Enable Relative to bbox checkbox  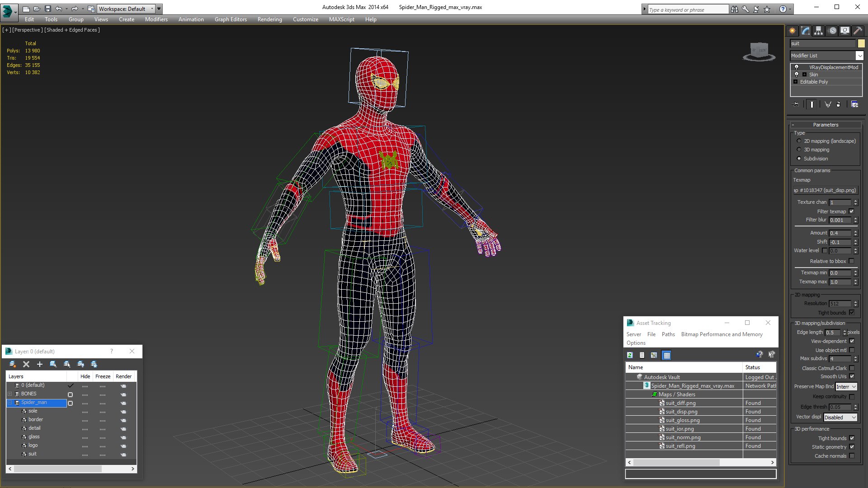pyautogui.click(x=852, y=261)
